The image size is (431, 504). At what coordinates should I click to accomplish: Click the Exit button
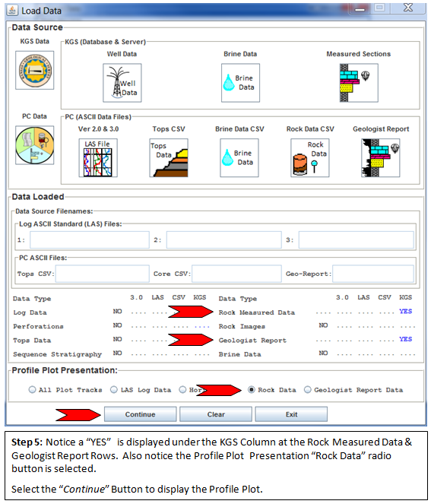coord(291,414)
